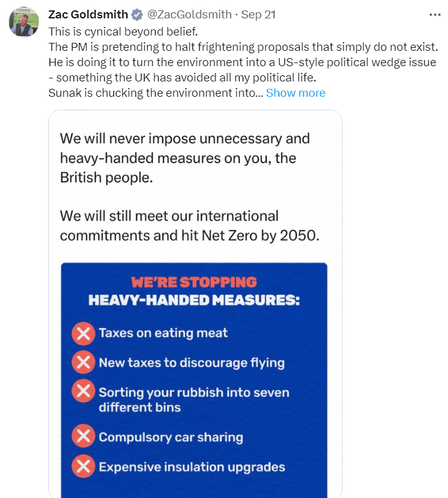
Task: Click the Net Zero by 2050 paragraph
Action: 189,225
